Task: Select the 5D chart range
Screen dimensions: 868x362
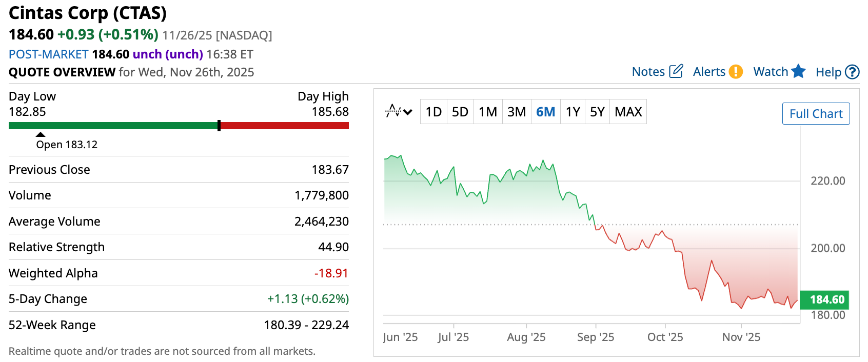Action: pos(460,112)
